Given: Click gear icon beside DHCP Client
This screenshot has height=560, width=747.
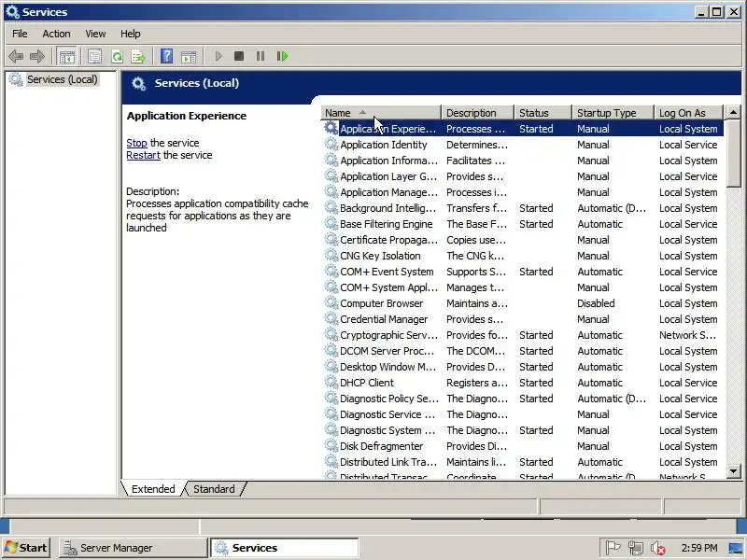Looking at the screenshot, I should tap(331, 382).
